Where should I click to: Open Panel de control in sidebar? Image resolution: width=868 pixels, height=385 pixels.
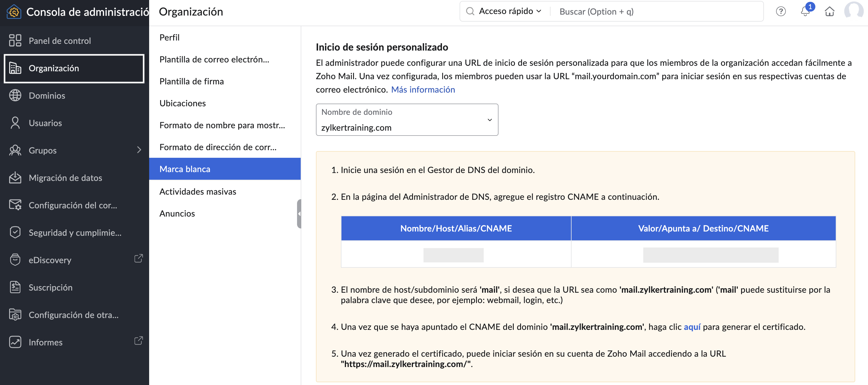74,41
